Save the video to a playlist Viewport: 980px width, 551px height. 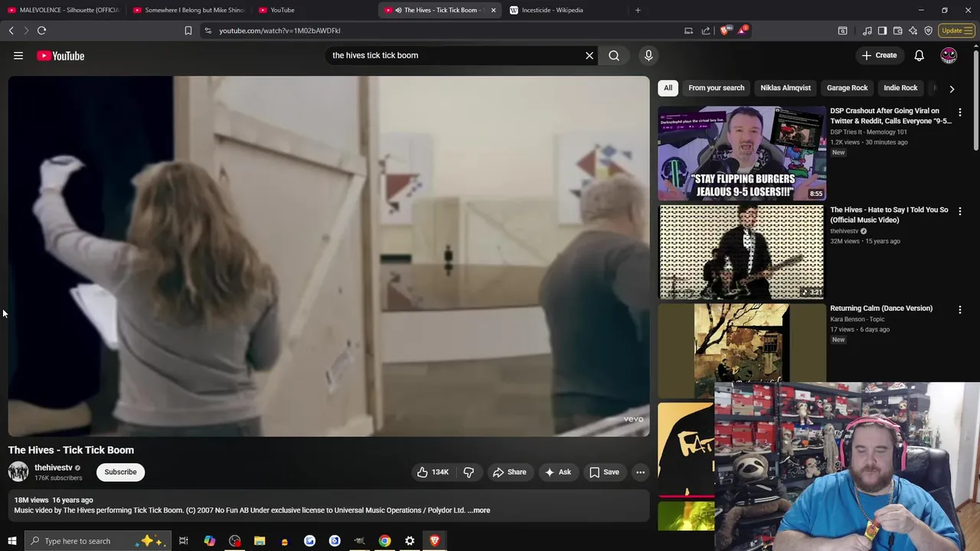(604, 472)
